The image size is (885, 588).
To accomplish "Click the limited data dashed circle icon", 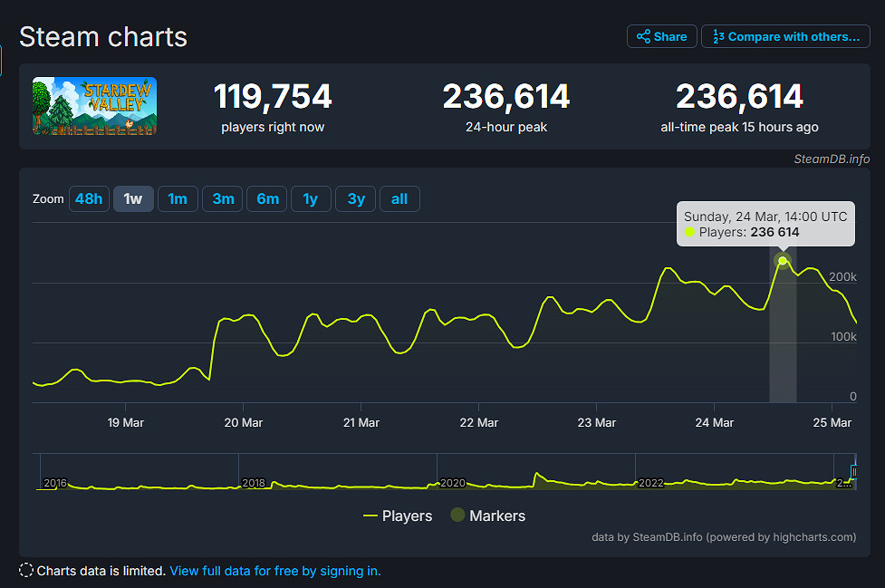I will (x=26, y=571).
